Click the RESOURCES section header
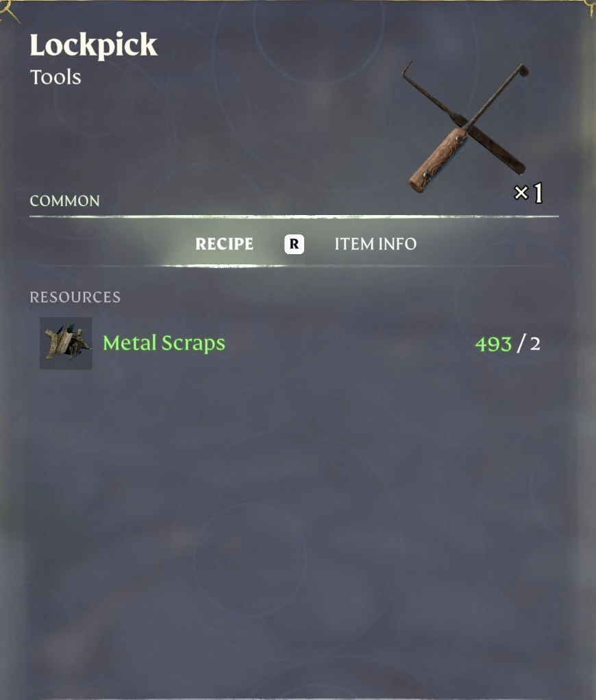 point(75,297)
